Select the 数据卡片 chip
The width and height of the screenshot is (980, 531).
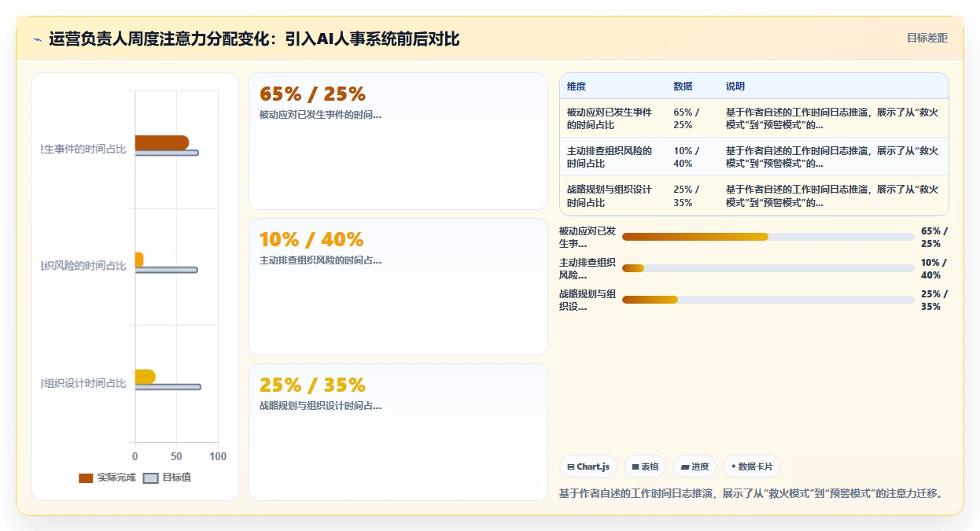click(x=752, y=466)
